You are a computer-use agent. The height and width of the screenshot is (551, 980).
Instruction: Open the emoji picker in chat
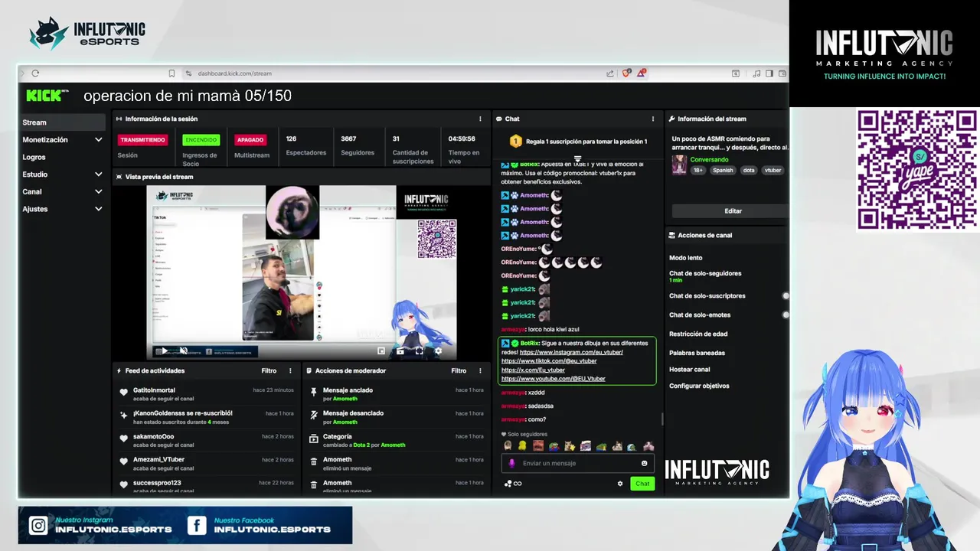[x=644, y=463]
